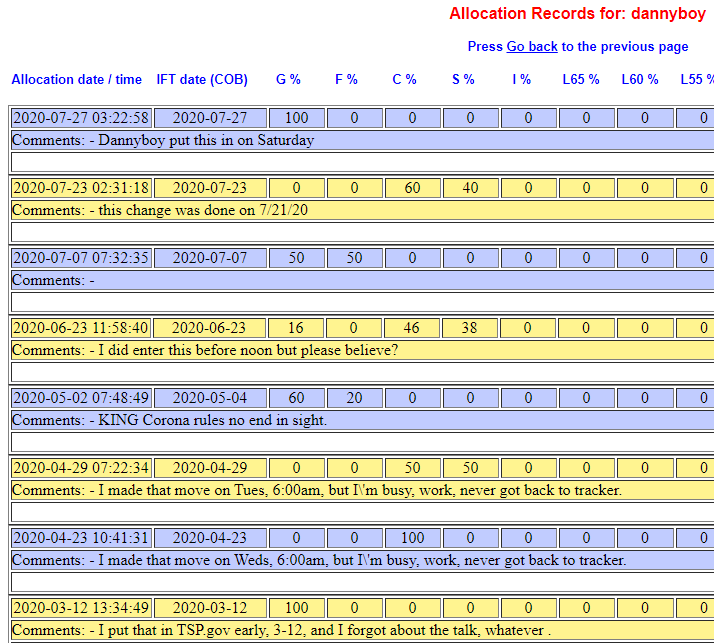This screenshot has height=643, width=714.
Task: Click the 'I %' column header
Action: [521, 79]
